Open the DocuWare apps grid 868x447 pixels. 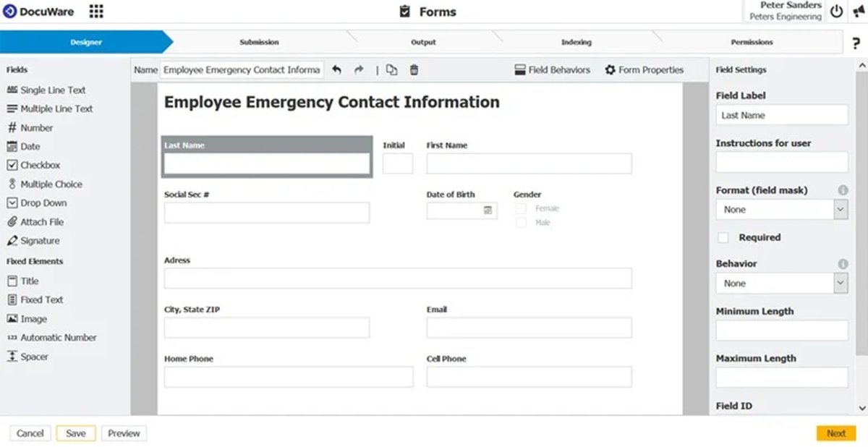coord(96,11)
